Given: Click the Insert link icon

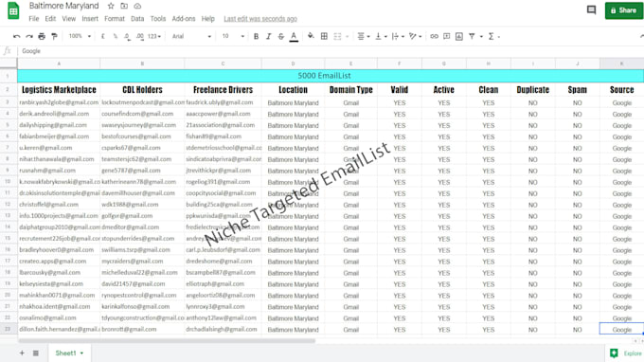Looking at the screenshot, I should pyautogui.click(x=434, y=36).
